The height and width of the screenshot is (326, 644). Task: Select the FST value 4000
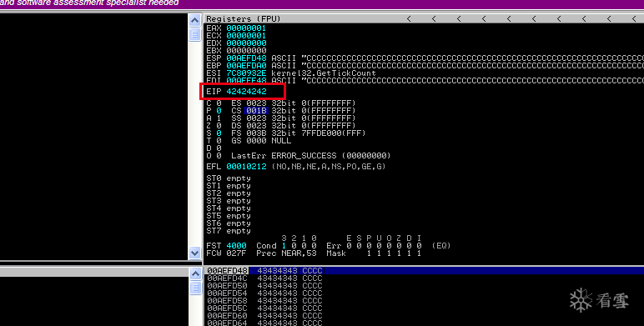pos(236,245)
